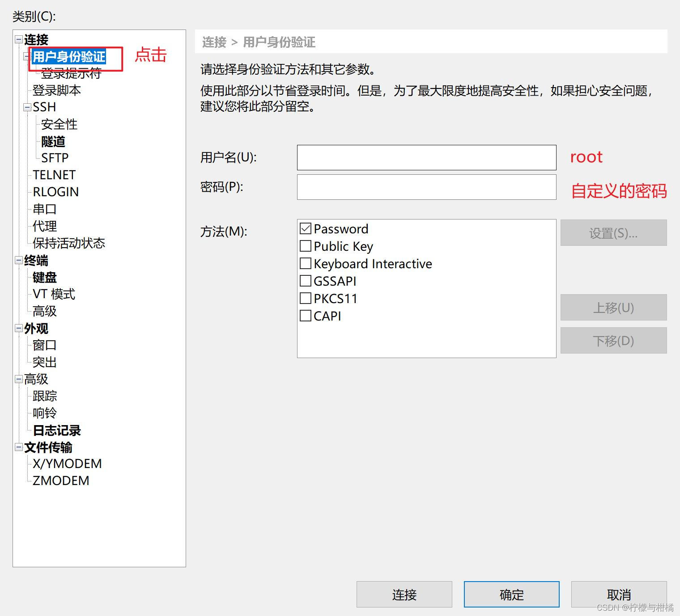Click the 连接 button to connect
Screen dimensions: 680x616
pyautogui.click(x=404, y=595)
